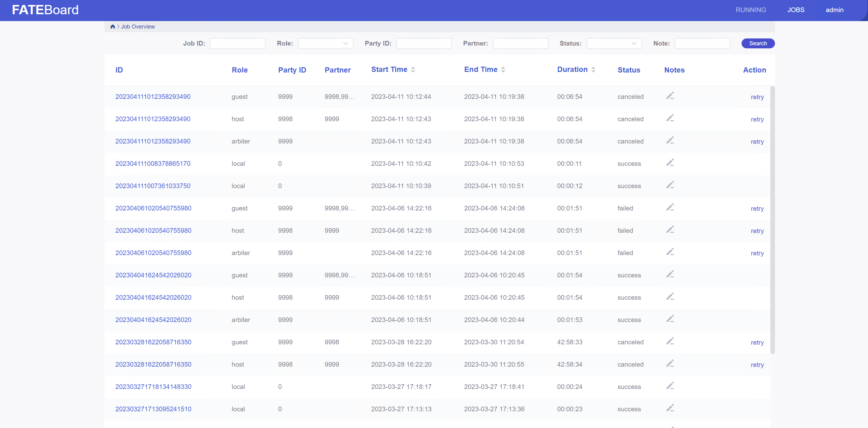This screenshot has height=428, width=868.
Task: Open the JOBS tab
Action: pyautogui.click(x=795, y=10)
